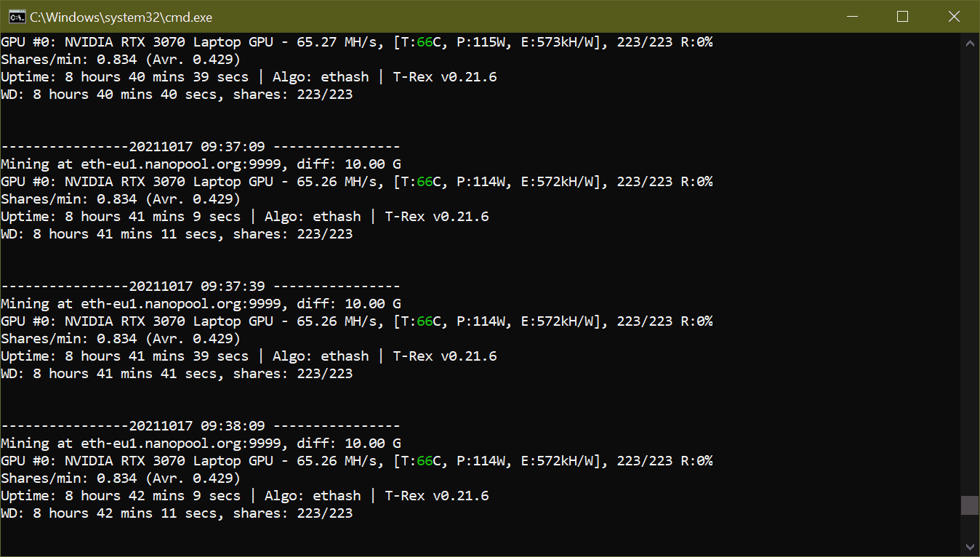Click the 'Uptime: 8 hours 41 mins 39 secs' text
Viewport: 980px width, 557px height.
tap(124, 356)
